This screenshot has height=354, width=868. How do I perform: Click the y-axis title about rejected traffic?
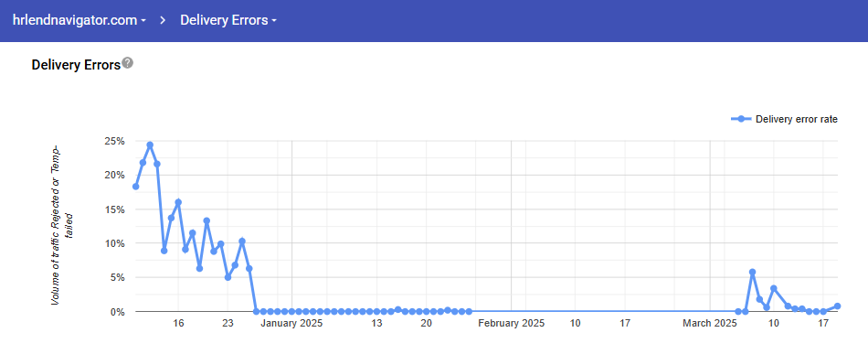pyautogui.click(x=62, y=224)
